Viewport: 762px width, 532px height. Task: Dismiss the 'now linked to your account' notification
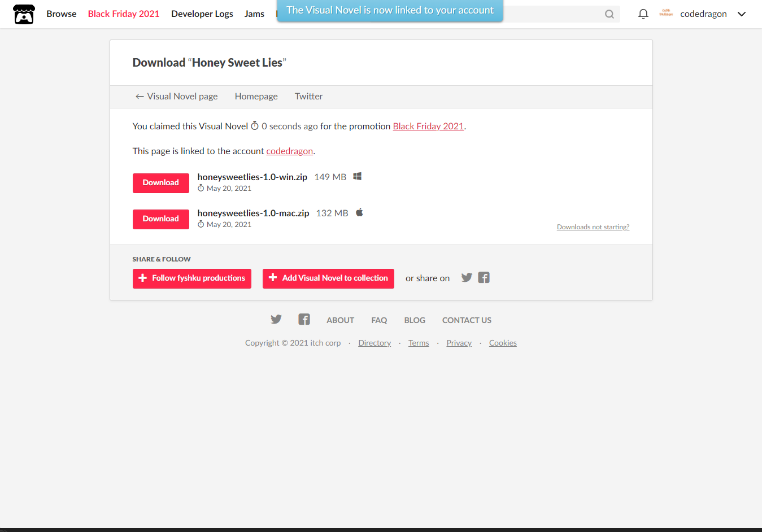[390, 10]
